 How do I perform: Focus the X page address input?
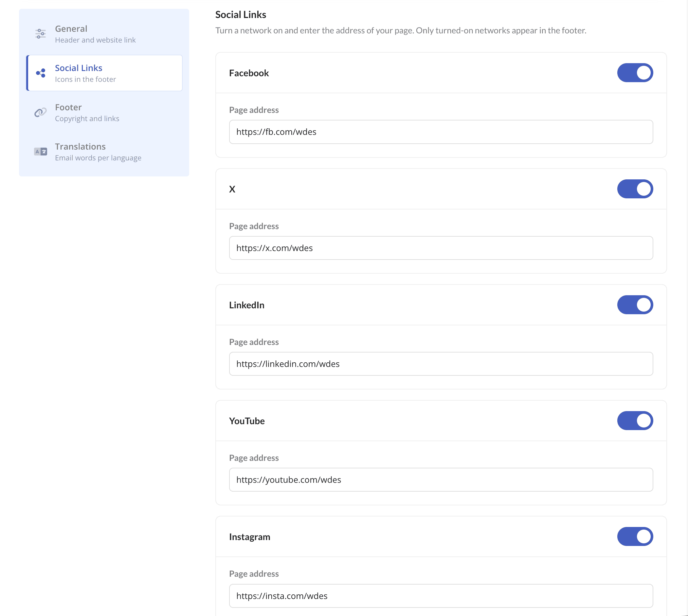(x=441, y=248)
